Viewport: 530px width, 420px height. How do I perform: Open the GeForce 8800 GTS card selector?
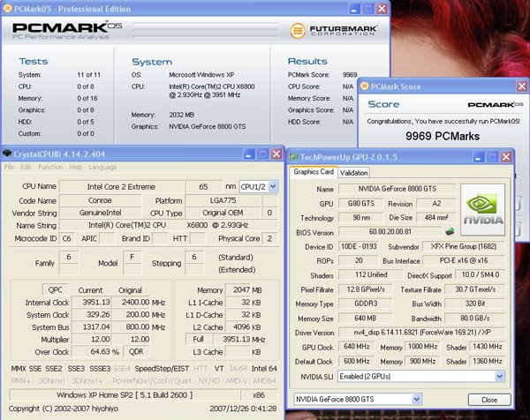(x=416, y=400)
